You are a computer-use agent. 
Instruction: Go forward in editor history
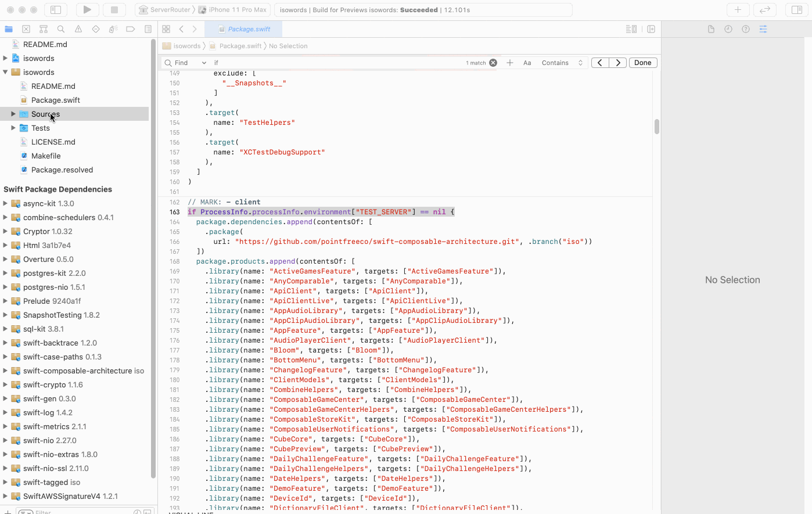point(195,29)
